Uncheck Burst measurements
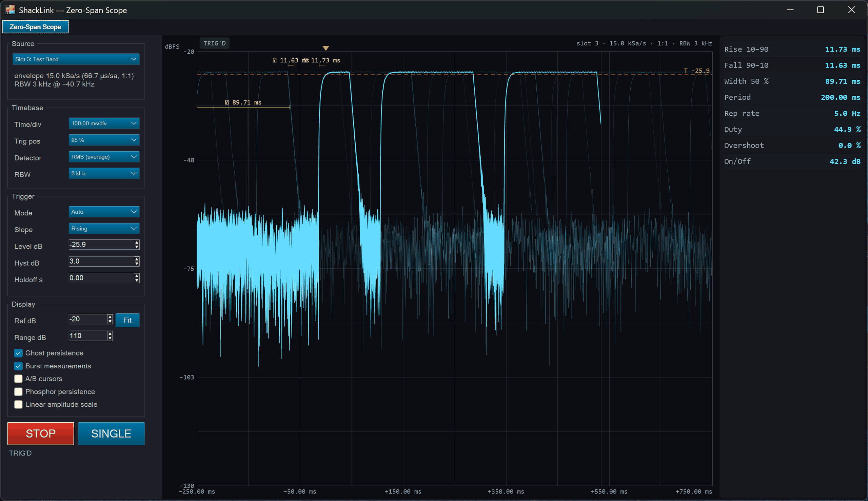Screen dimensions: 868x501 pos(18,366)
